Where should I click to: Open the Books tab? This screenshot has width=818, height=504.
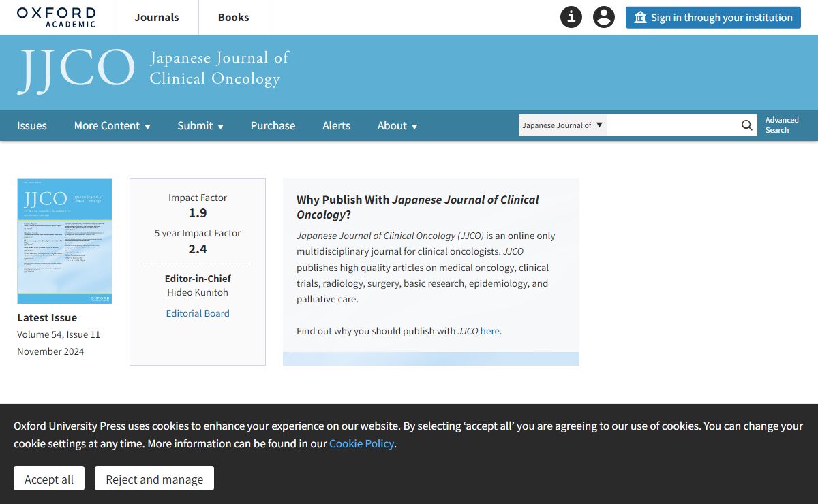coord(234,17)
